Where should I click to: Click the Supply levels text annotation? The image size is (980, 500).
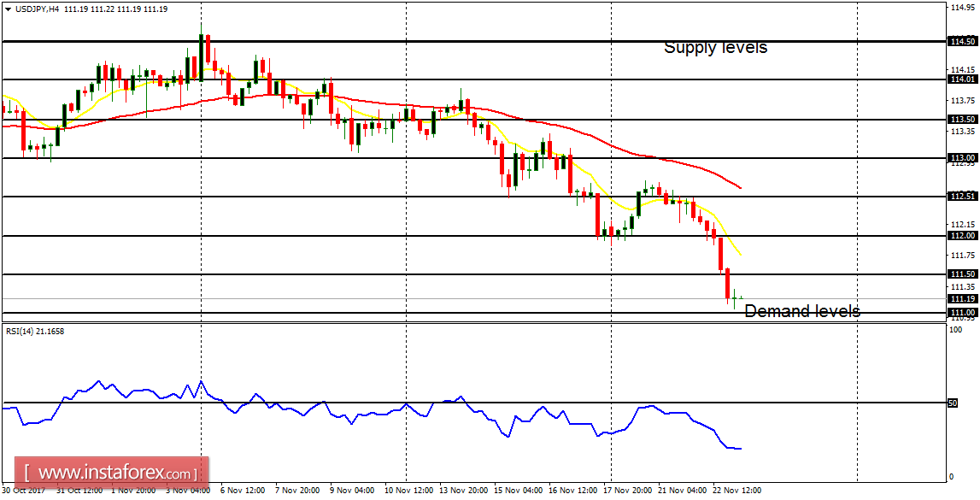715,48
